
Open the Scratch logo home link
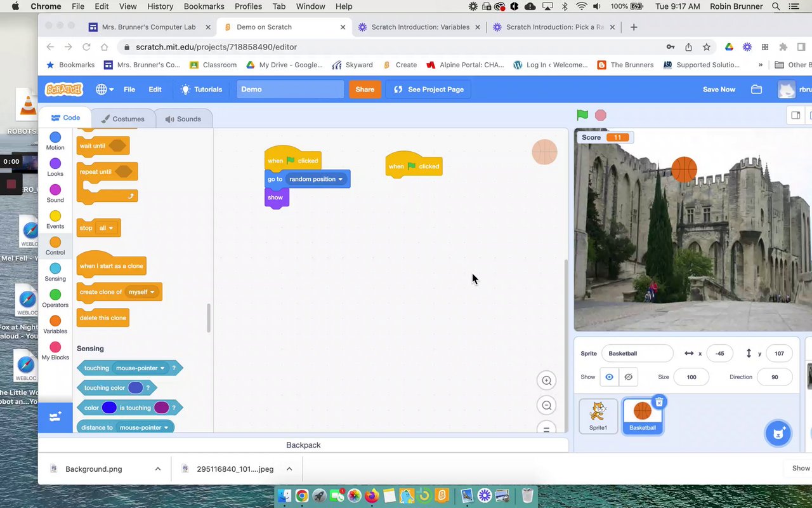pos(63,90)
